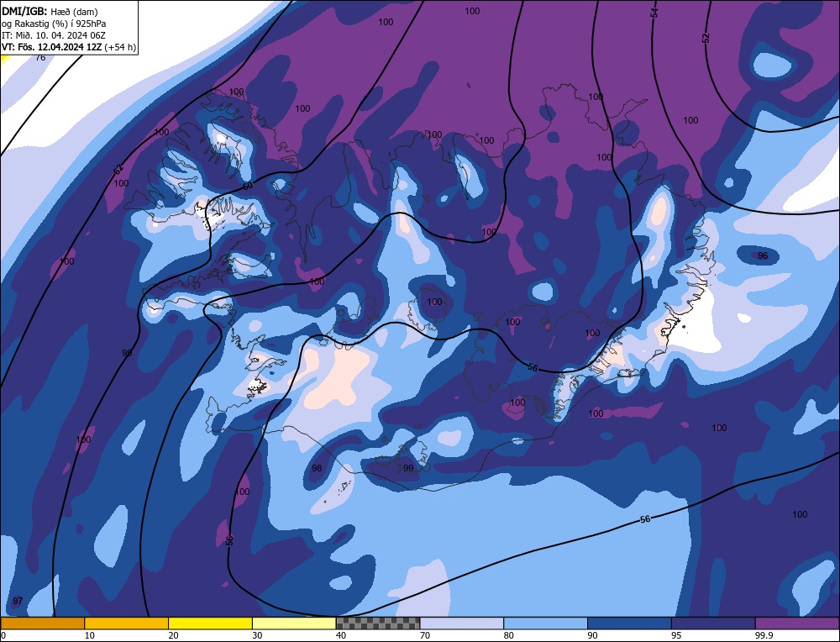Click the lavender 70–80 legend swatch
This screenshot has height=642, width=840.
coord(462,624)
